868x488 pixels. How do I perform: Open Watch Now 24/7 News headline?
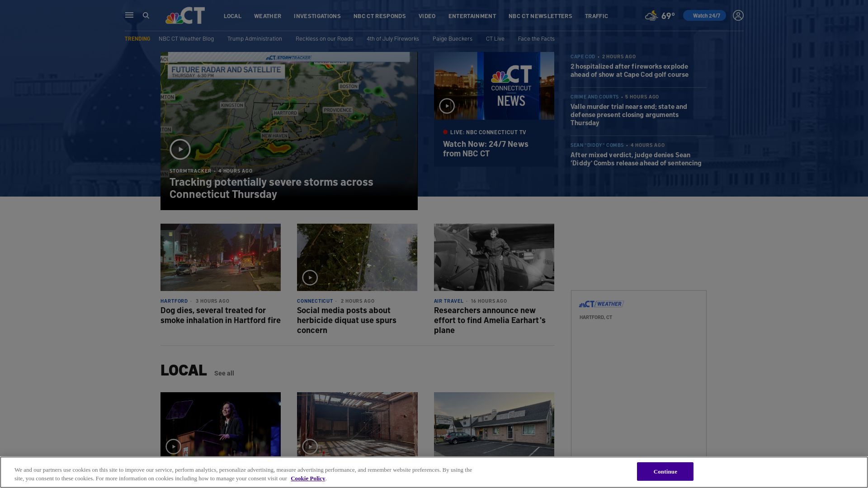coord(486,148)
